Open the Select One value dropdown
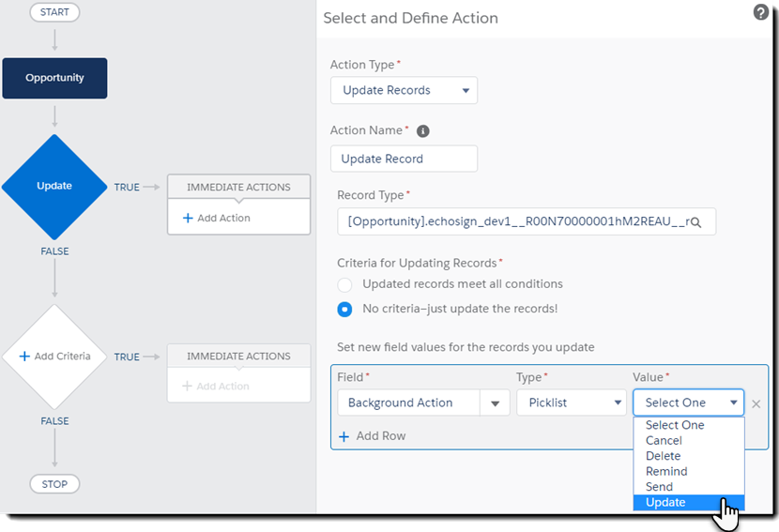This screenshot has height=532, width=779. coord(688,403)
